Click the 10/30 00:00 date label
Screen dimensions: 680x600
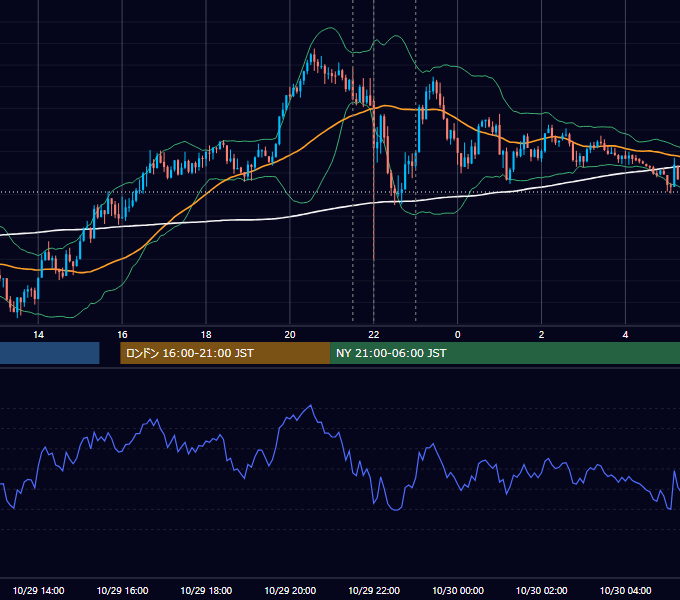click(x=458, y=590)
